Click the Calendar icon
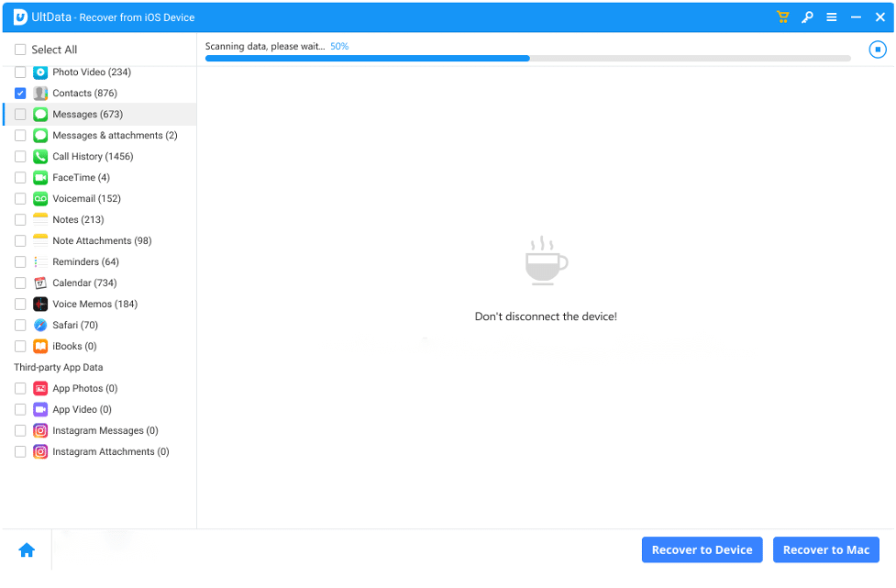896x588 pixels. pos(40,283)
